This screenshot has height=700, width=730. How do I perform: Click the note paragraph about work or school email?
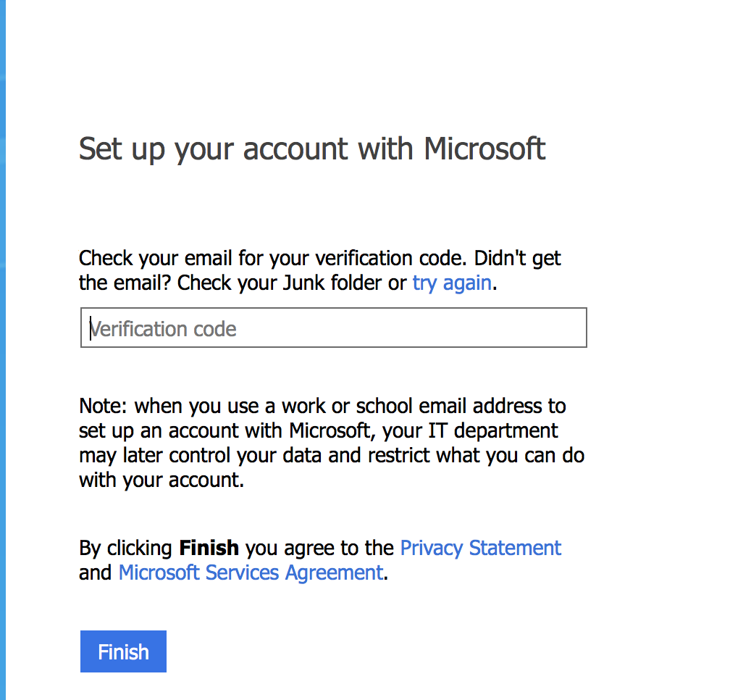[x=332, y=443]
